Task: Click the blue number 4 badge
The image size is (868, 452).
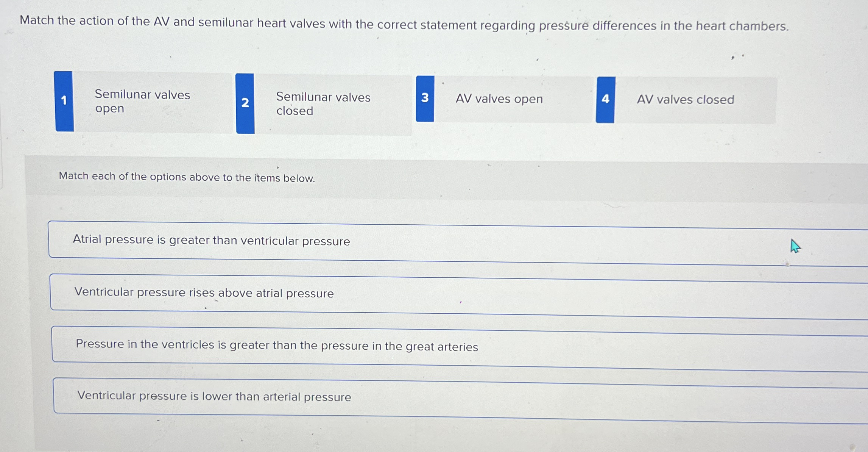Action: (605, 100)
